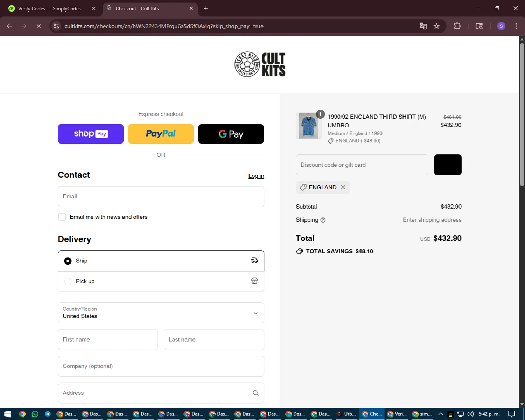
Task: Open the Log in link
Action: (256, 176)
